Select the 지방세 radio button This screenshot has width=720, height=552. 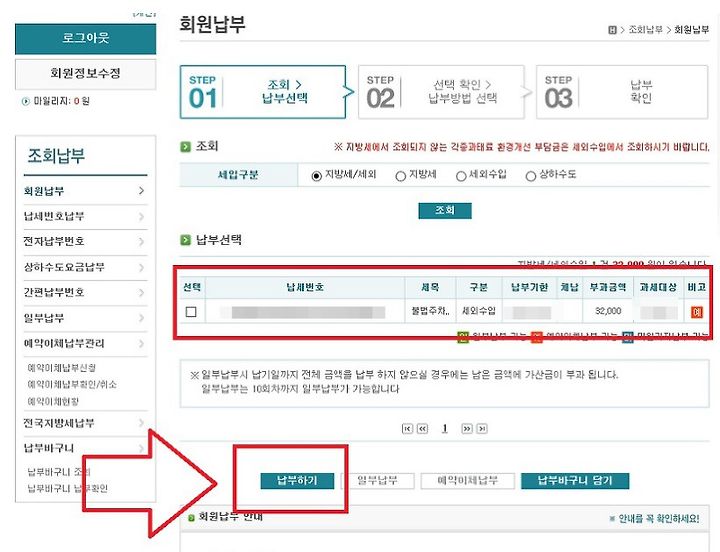pos(400,176)
